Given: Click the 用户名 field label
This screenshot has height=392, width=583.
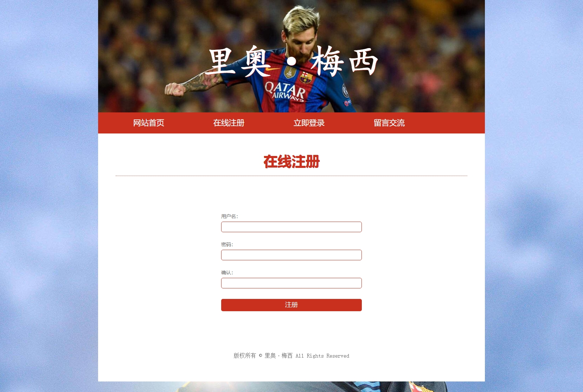Looking at the screenshot, I should coord(230,216).
